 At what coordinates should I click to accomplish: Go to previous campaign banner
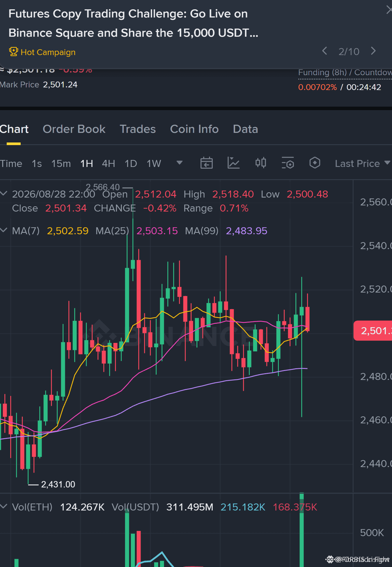pyautogui.click(x=325, y=51)
